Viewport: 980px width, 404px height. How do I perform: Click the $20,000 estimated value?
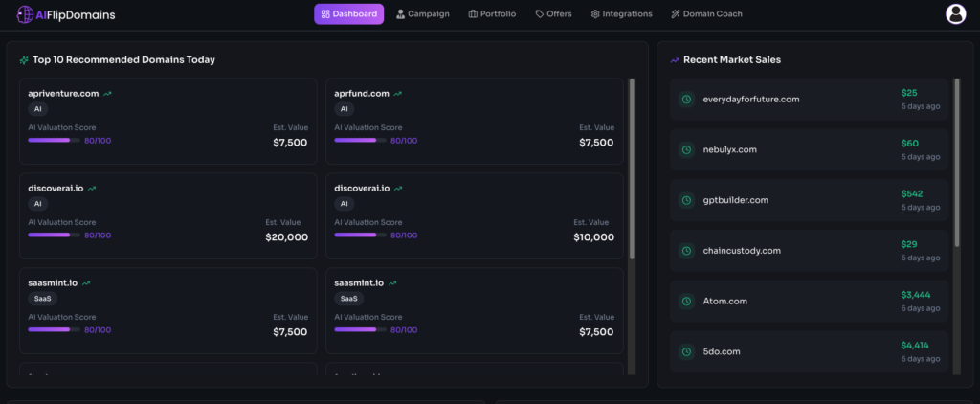[287, 237]
